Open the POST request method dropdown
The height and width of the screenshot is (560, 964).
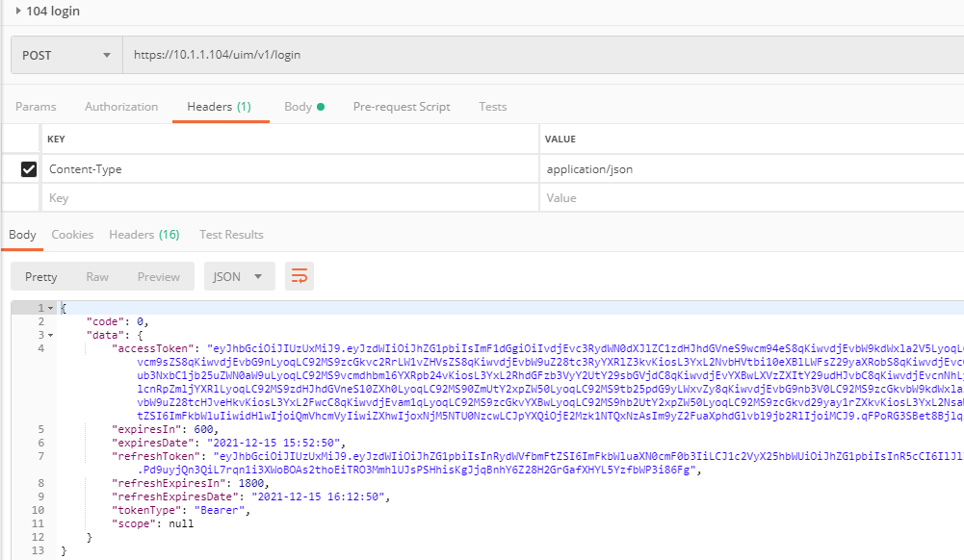coord(65,55)
